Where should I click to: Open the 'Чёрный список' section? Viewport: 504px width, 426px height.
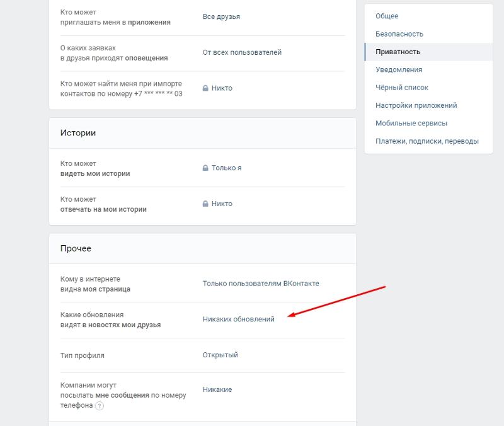(x=400, y=87)
